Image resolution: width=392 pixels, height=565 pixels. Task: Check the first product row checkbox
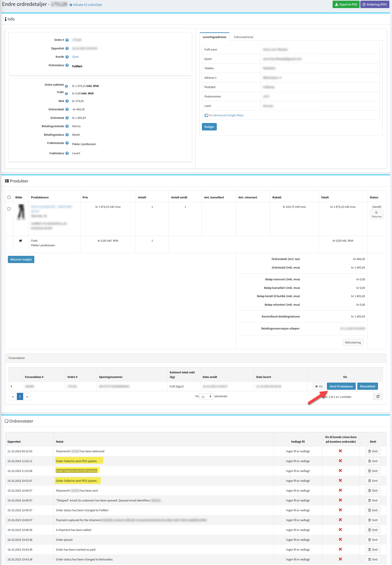pyautogui.click(x=9, y=209)
